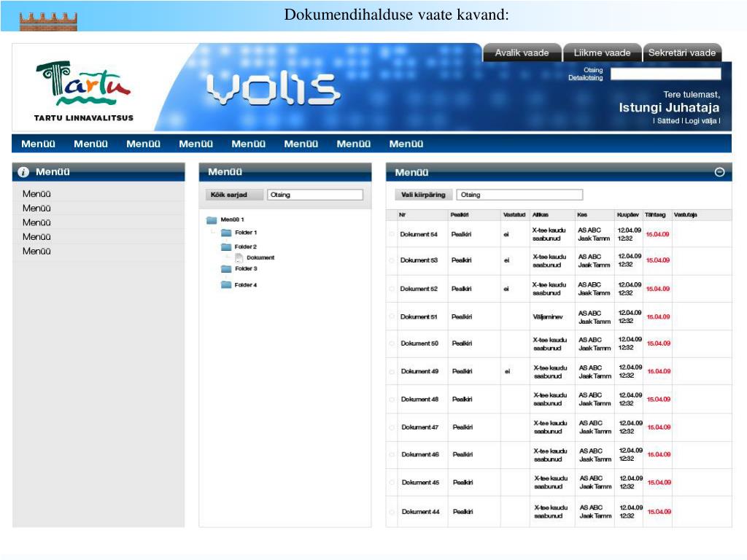This screenshot has width=747, height=560.
Task: Open Dokument 46 in the list
Action: [x=420, y=455]
